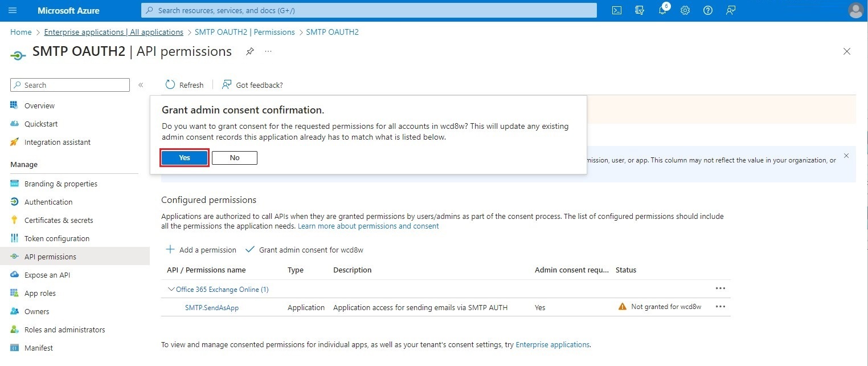
Task: Click the Got feedback smiley icon
Action: coord(227,84)
